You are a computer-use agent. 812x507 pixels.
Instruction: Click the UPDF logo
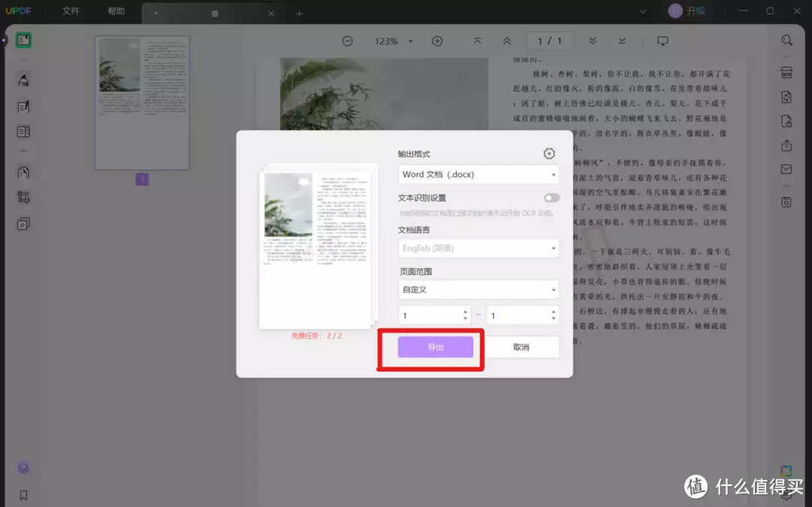point(19,11)
